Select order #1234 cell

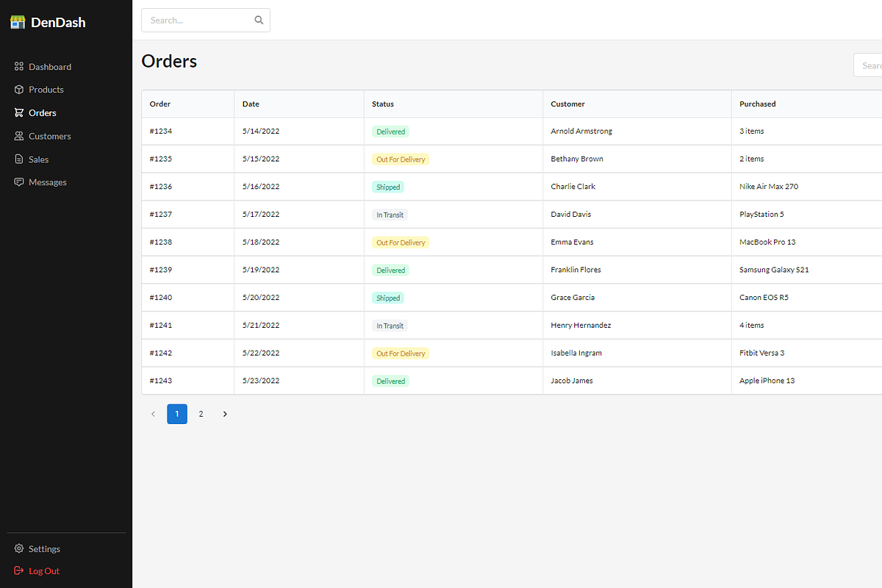tap(188, 131)
